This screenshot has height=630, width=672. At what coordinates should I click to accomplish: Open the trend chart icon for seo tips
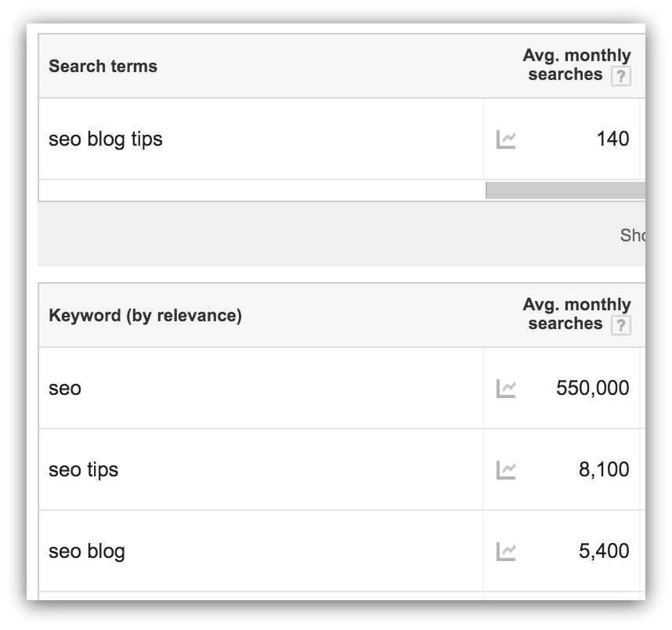pos(506,470)
